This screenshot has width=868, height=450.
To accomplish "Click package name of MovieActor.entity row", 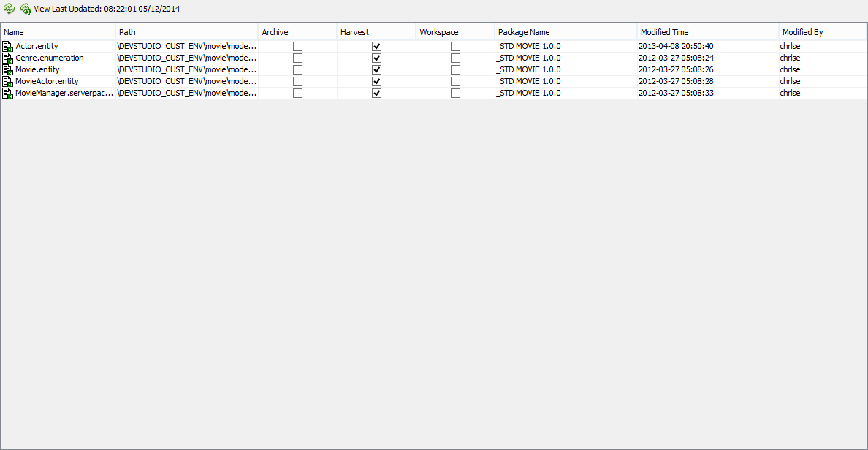I will 529,81.
